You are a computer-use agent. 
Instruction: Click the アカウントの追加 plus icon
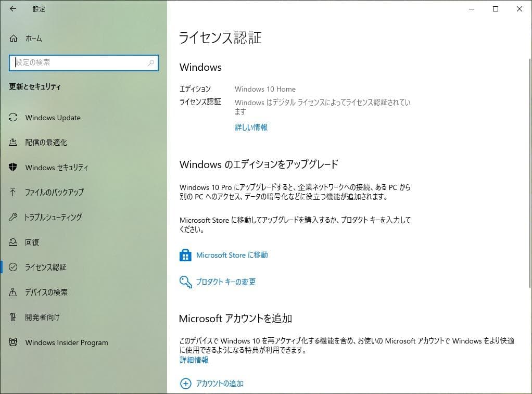click(185, 383)
